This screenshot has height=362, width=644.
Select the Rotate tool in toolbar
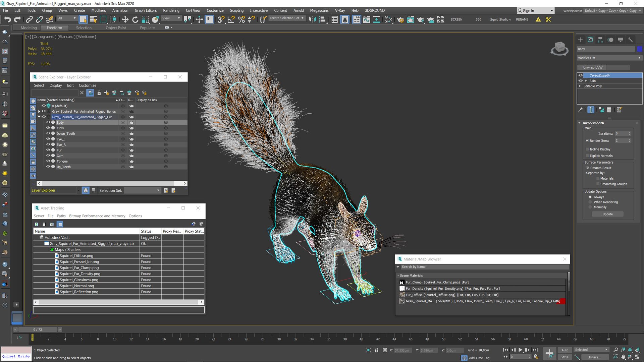point(136,19)
